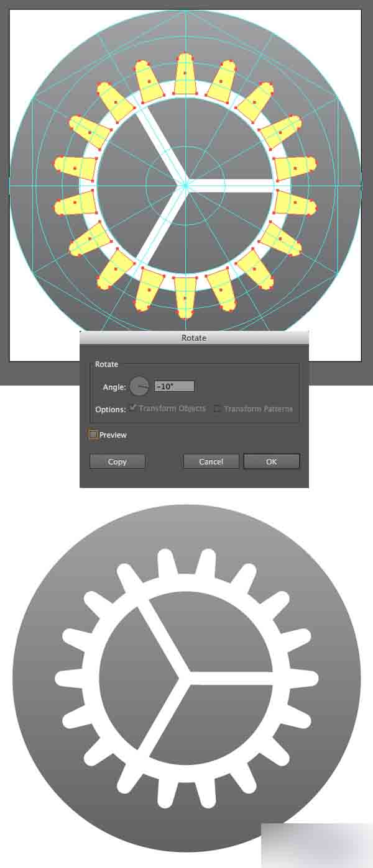Viewport: 373px width, 868px height.
Task: Cancel the Rotate dialog
Action: 211,461
